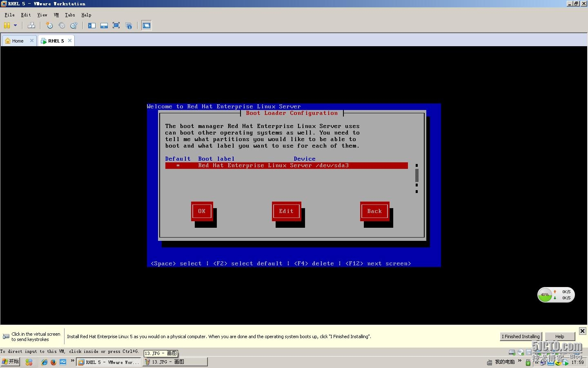The width and height of the screenshot is (588, 368).
Task: Close the Home tab
Action: pos(32,40)
